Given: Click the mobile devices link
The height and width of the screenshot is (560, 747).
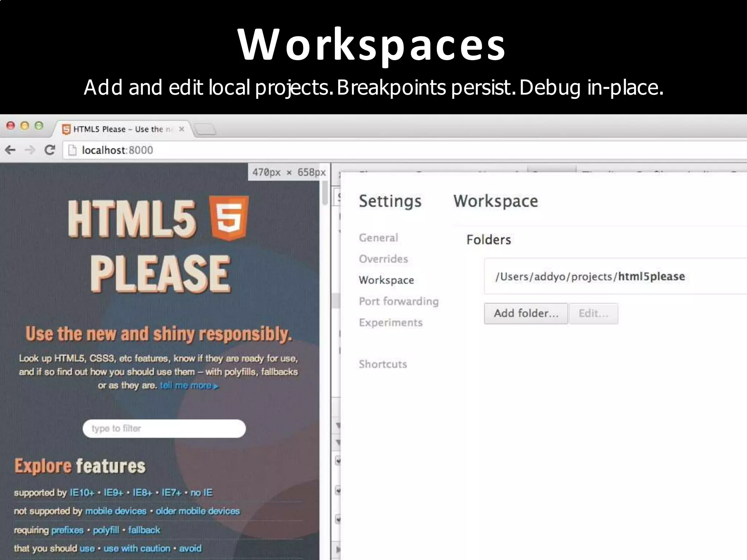Looking at the screenshot, I should coord(116,511).
